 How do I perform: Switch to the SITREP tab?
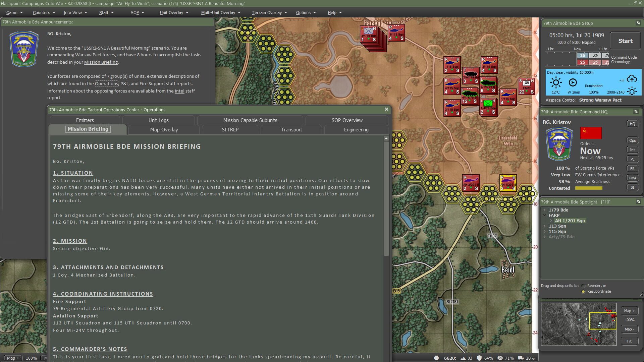point(230,130)
